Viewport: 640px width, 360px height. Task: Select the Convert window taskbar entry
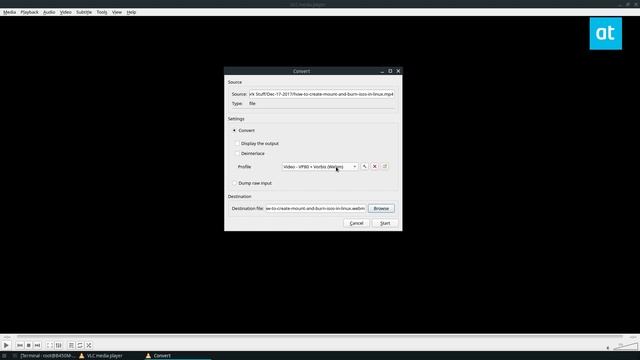[x=178, y=356]
